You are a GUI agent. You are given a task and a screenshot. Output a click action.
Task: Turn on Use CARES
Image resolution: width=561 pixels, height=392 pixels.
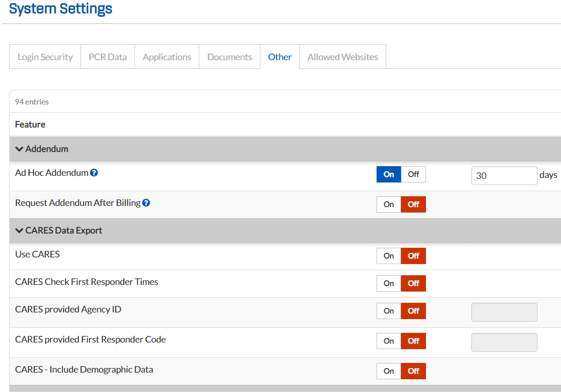pos(388,256)
